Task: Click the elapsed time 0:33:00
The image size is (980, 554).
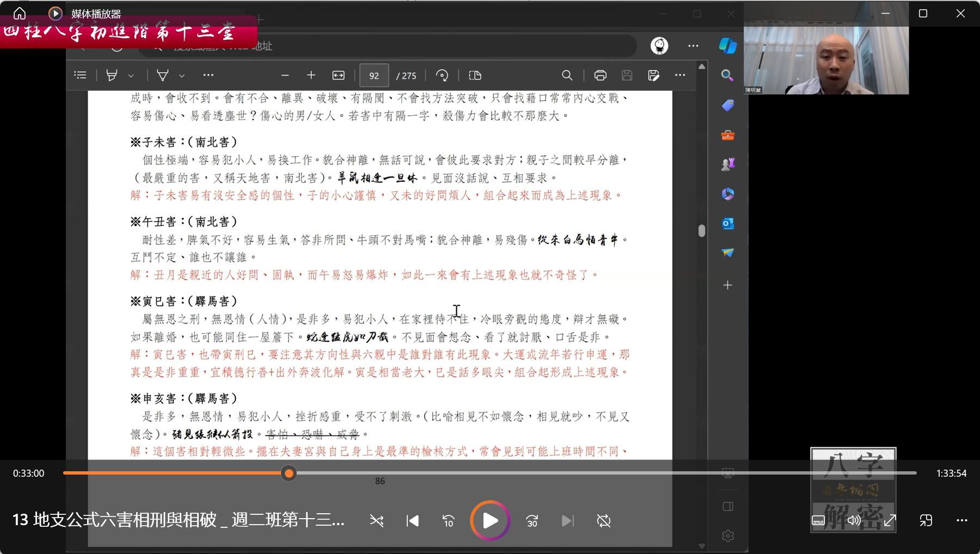Action: (28, 473)
